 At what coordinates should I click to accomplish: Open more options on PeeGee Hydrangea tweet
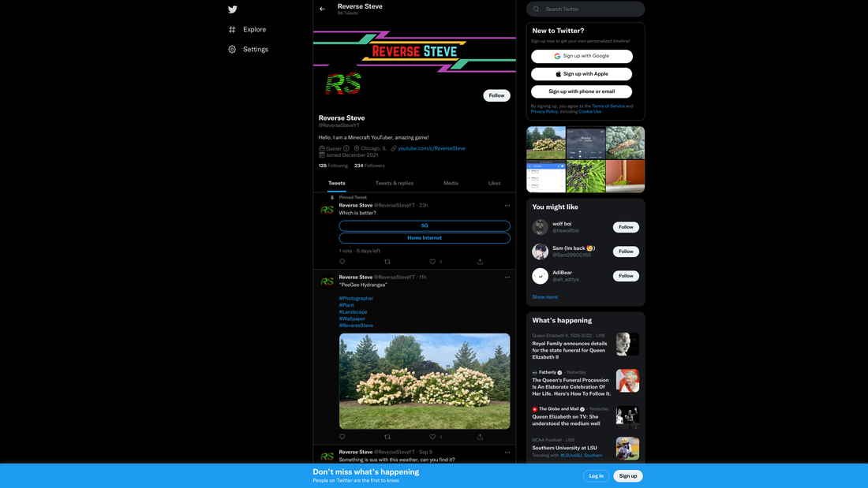pyautogui.click(x=507, y=278)
